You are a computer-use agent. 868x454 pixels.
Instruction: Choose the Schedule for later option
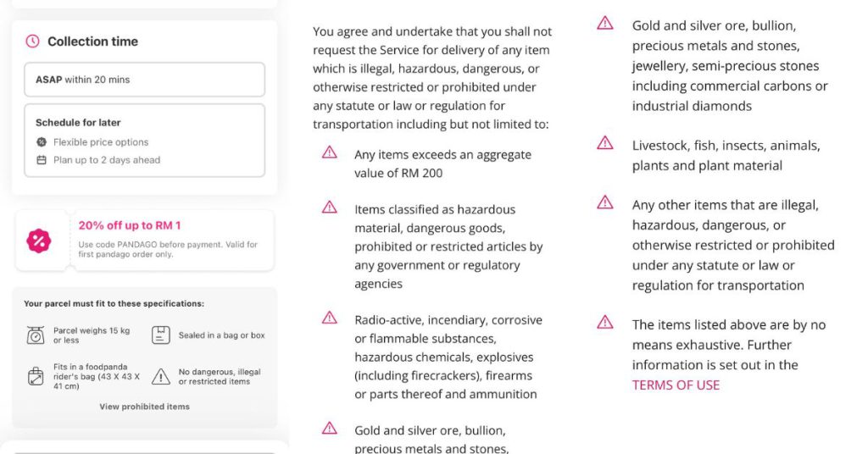pos(144,141)
